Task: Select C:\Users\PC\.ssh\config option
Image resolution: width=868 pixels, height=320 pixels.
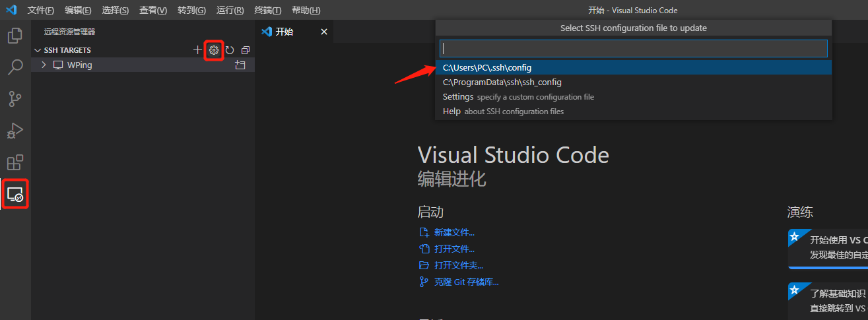Action: (x=487, y=67)
